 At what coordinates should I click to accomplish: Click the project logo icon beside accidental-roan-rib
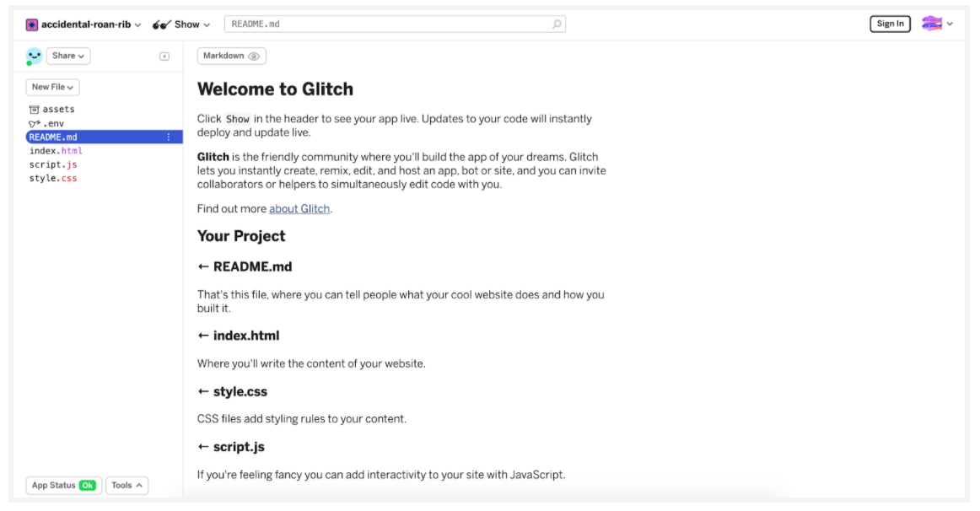31,24
